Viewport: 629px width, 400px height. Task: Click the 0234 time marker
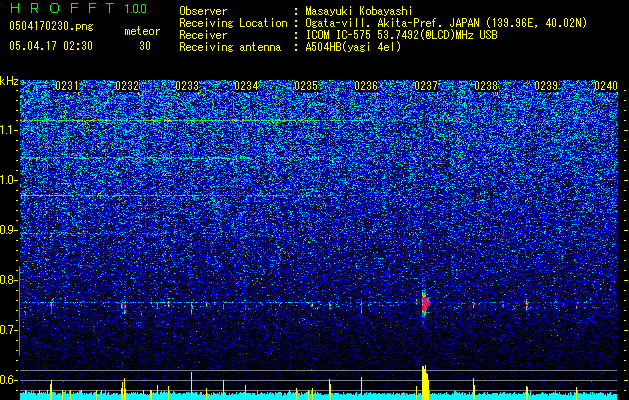pos(246,86)
